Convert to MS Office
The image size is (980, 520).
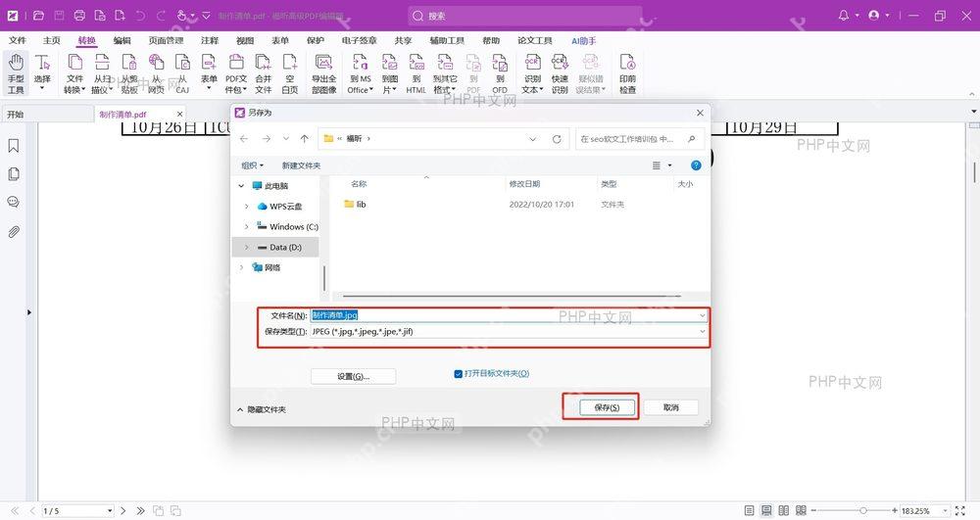(x=360, y=73)
